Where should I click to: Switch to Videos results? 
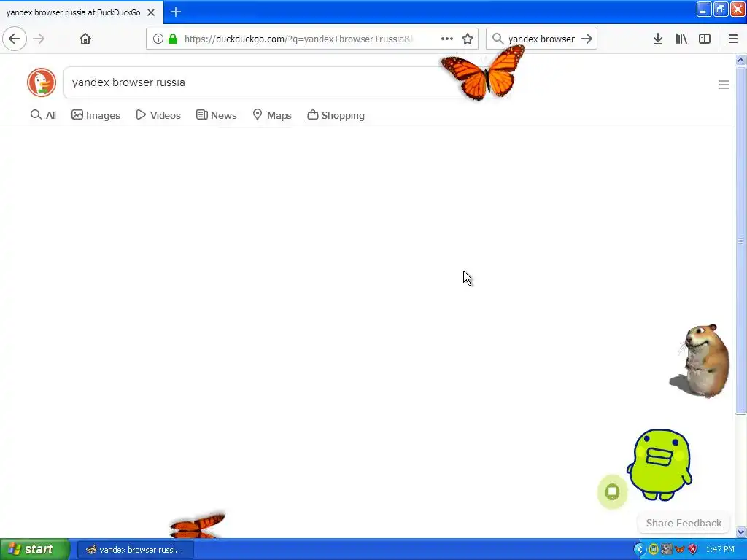(158, 115)
